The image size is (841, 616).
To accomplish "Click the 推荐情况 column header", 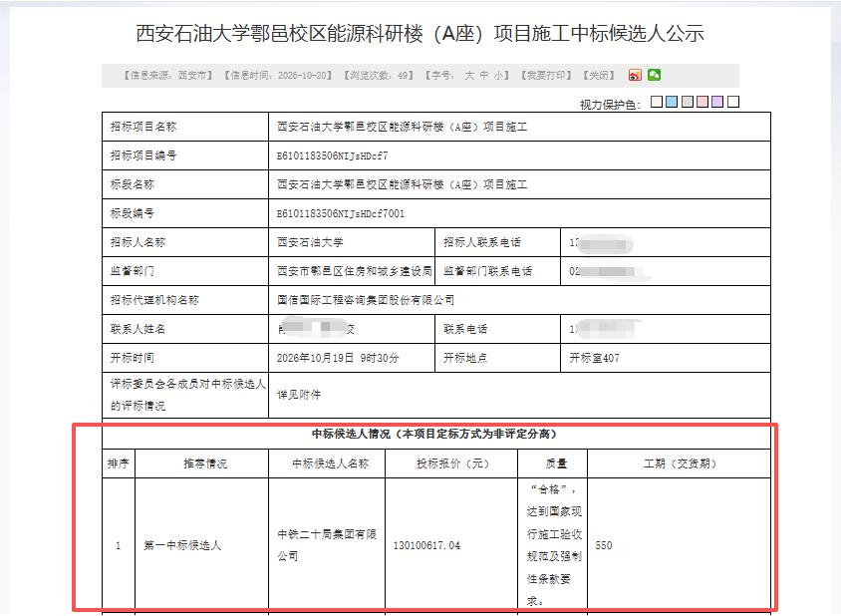I will [x=201, y=463].
